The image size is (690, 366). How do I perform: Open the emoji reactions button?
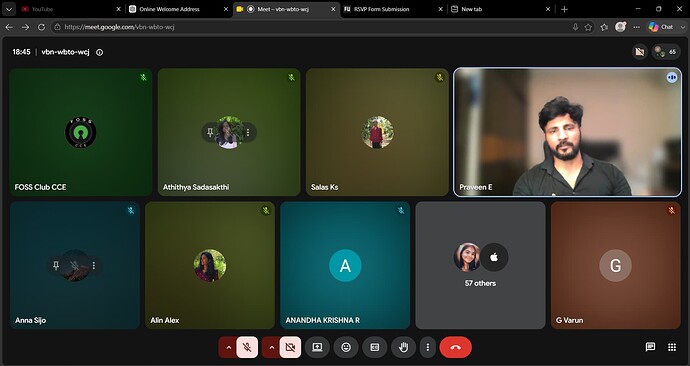tap(346, 348)
